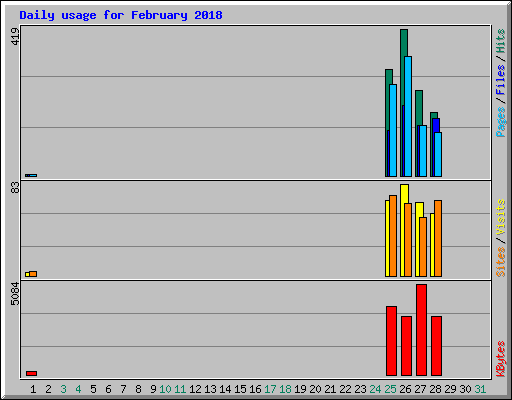Select the cyan Pages bar for day 27

point(423,151)
